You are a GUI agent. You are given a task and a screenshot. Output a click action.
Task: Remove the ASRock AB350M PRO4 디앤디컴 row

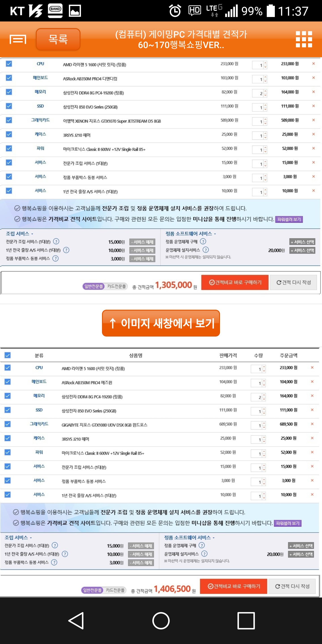point(313,78)
